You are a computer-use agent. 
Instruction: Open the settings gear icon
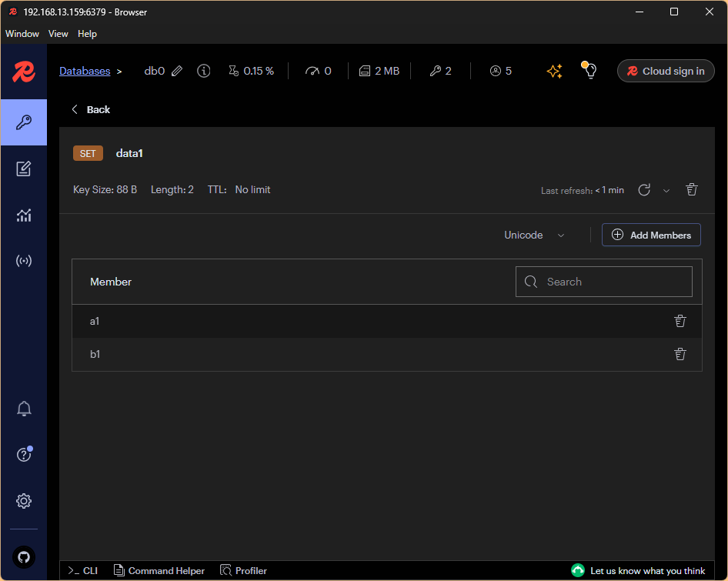point(24,501)
